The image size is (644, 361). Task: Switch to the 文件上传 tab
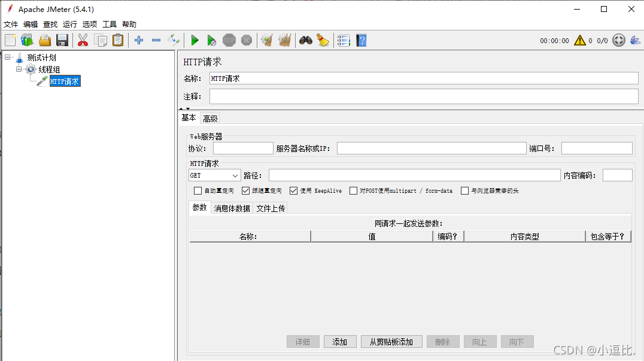(271, 208)
